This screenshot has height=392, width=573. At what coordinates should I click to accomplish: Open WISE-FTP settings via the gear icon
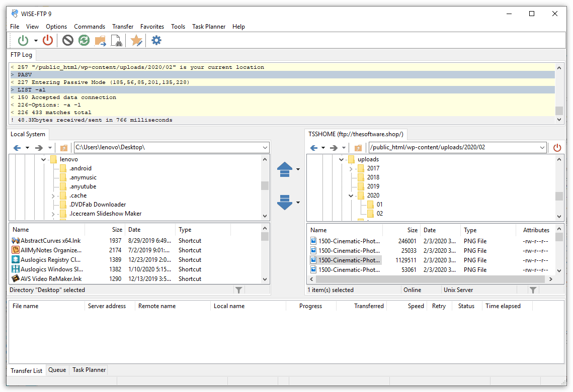156,40
